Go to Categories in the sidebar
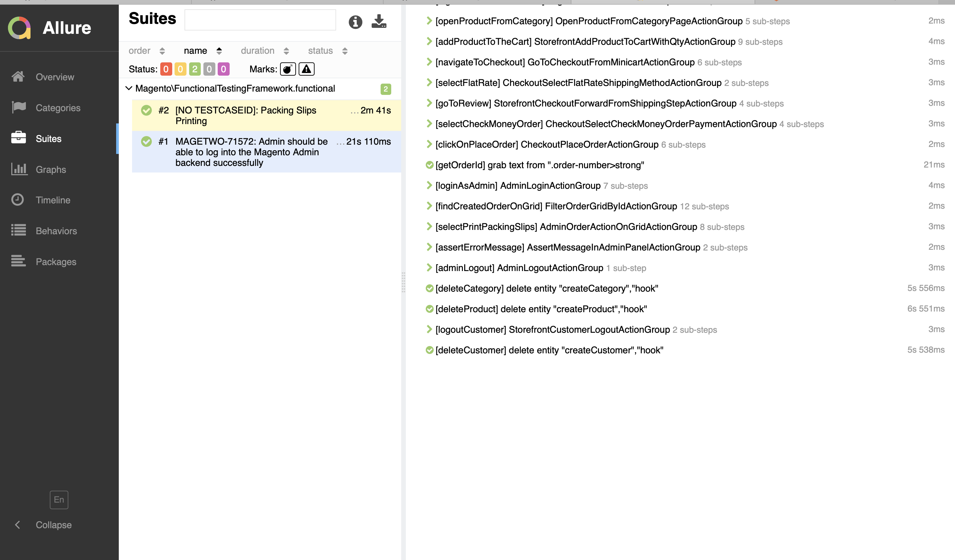The height and width of the screenshot is (560, 955). [x=58, y=108]
